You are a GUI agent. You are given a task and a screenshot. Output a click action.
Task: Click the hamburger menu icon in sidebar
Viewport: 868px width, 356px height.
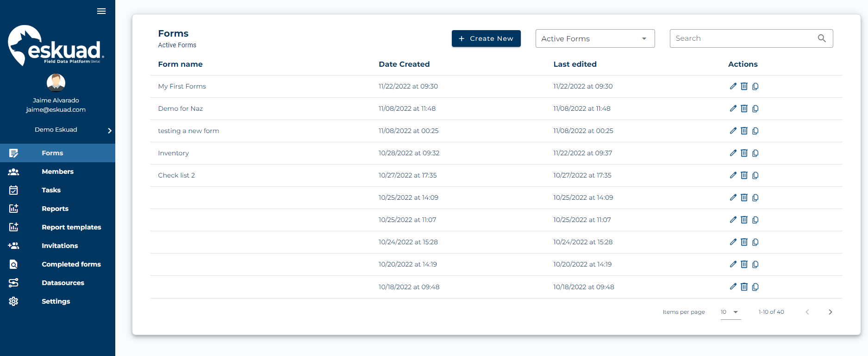tap(101, 11)
